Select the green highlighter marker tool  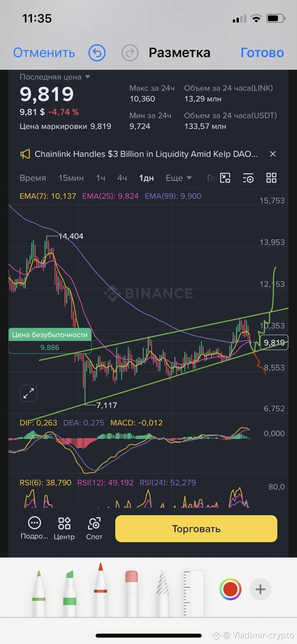point(70,593)
